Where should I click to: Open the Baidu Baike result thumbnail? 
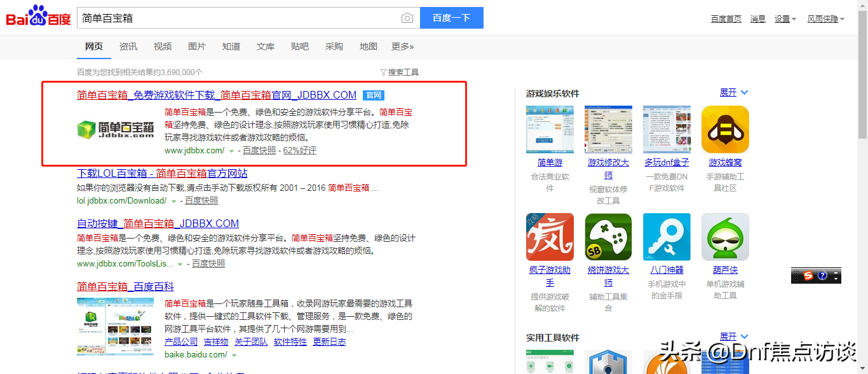pyautogui.click(x=115, y=326)
